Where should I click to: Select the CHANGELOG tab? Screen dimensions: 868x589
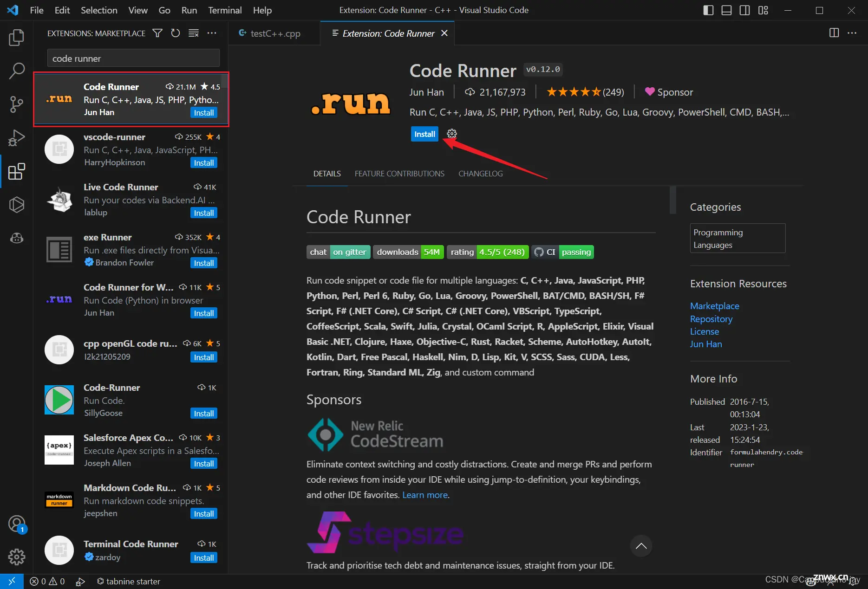tap(481, 174)
